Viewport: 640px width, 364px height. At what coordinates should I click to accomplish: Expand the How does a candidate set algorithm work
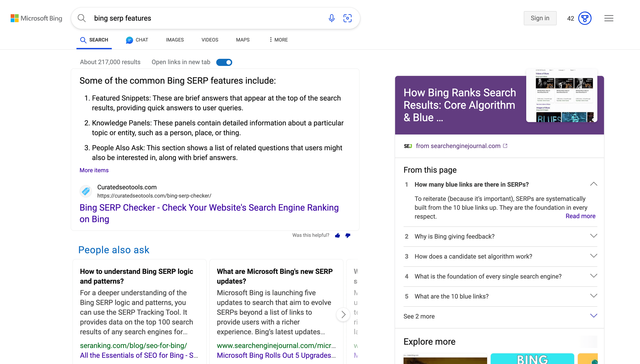click(500, 256)
